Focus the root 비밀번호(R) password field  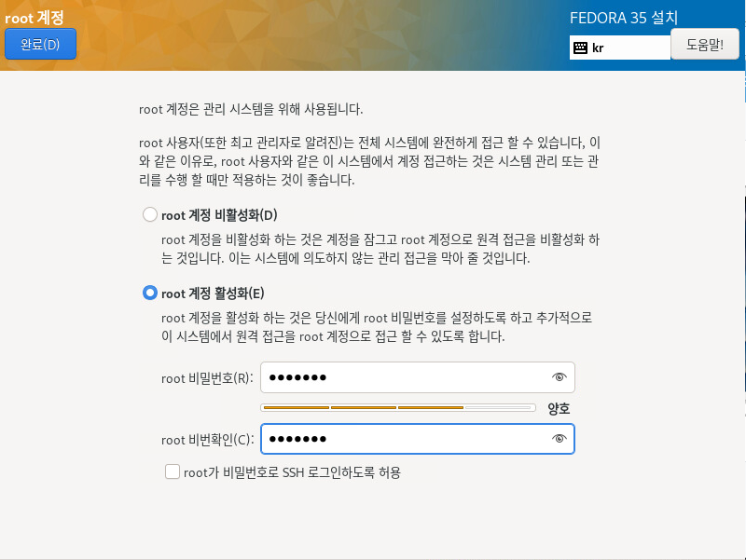click(x=417, y=377)
